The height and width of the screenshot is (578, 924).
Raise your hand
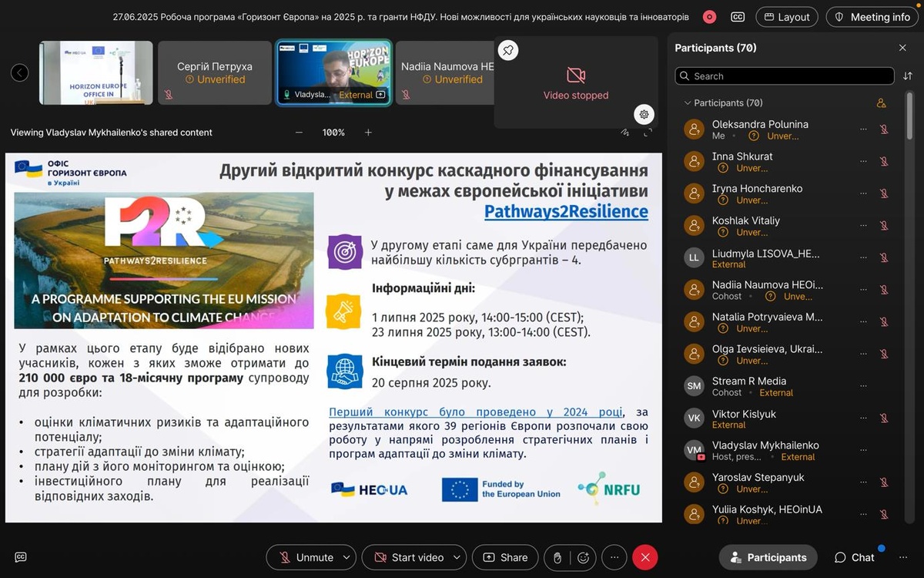558,557
